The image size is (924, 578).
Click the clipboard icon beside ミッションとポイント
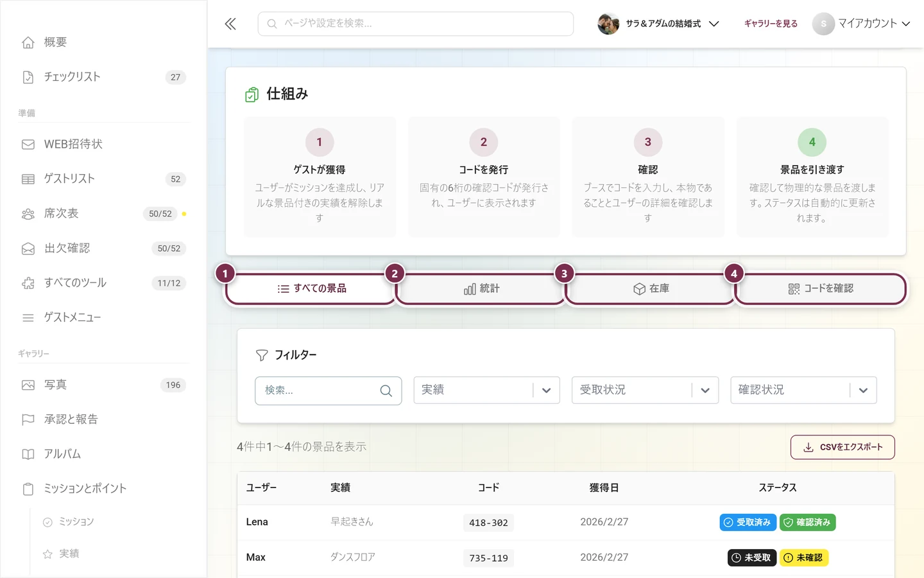(x=28, y=489)
